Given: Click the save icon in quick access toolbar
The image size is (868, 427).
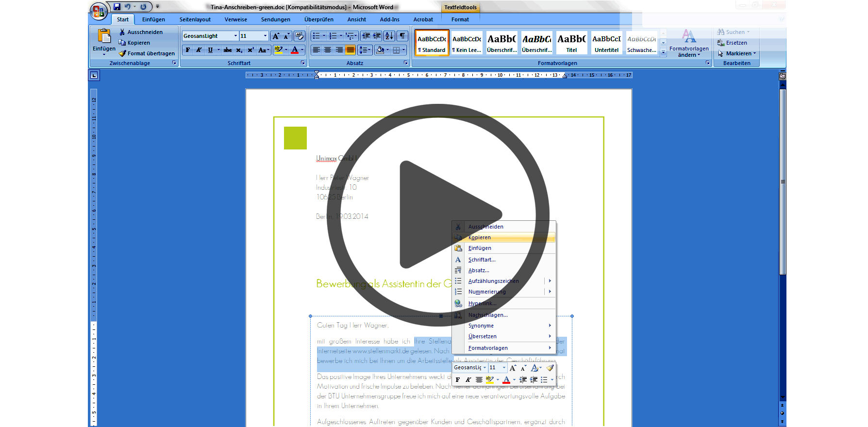Looking at the screenshot, I should pos(117,7).
